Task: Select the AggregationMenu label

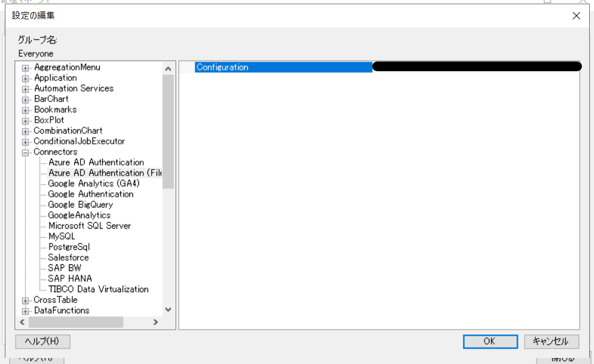Action: 67,68
